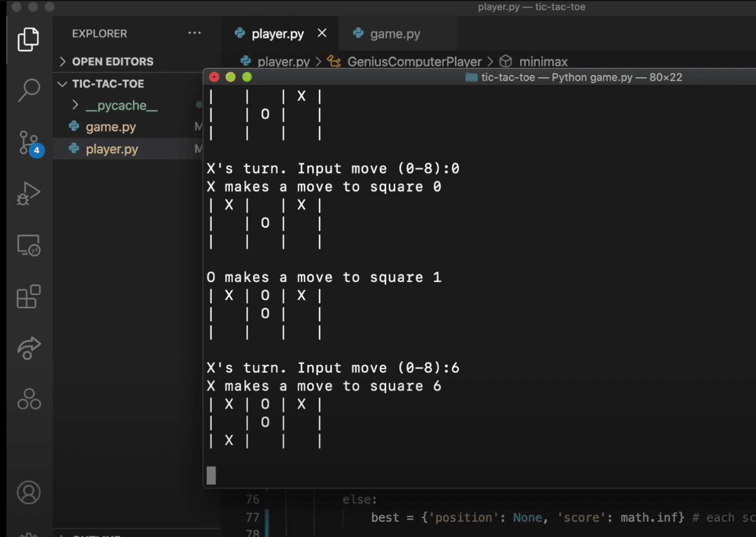Open the Extensions view
Screen dimensions: 756x537
pyautogui.click(x=29, y=297)
